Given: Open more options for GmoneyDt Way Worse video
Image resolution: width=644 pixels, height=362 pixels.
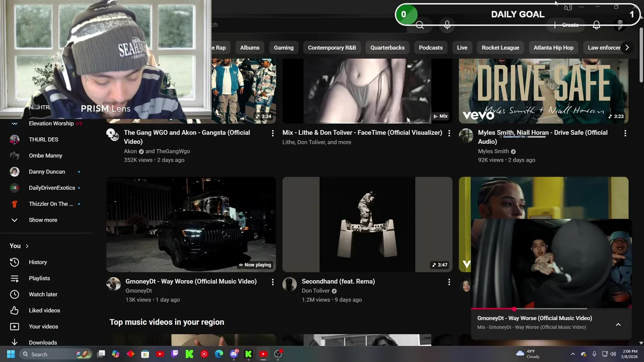Looking at the screenshot, I should pos(273,282).
